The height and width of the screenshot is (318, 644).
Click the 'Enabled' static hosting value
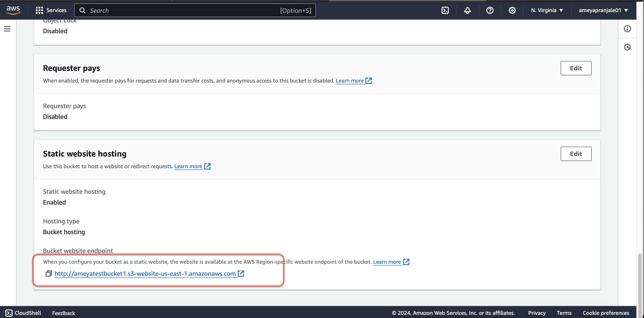pos(54,202)
